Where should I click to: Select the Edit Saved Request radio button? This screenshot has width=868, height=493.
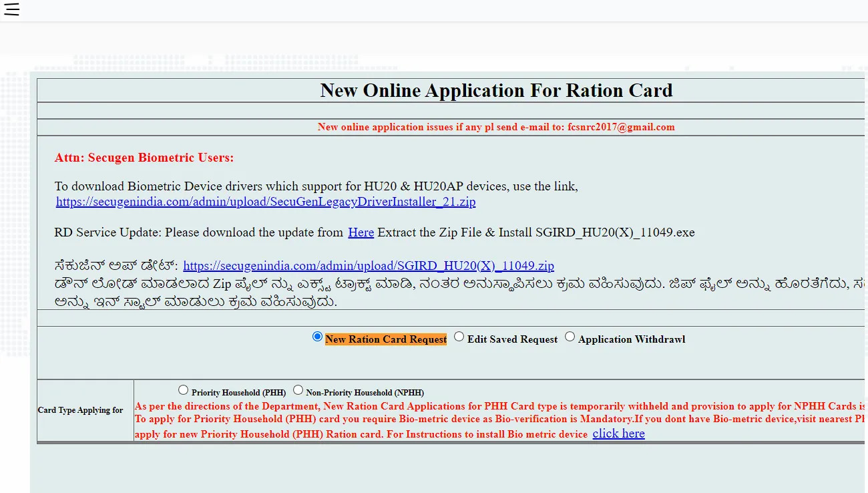[459, 337]
